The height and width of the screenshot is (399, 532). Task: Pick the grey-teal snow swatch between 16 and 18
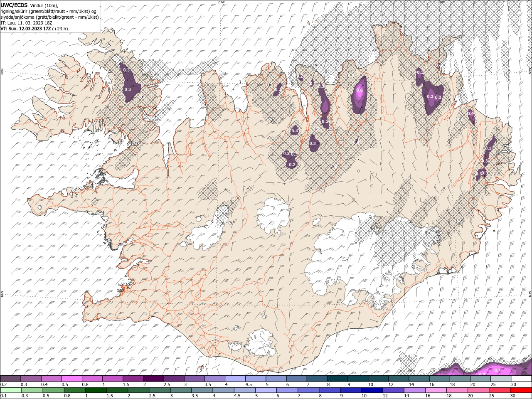439,379
